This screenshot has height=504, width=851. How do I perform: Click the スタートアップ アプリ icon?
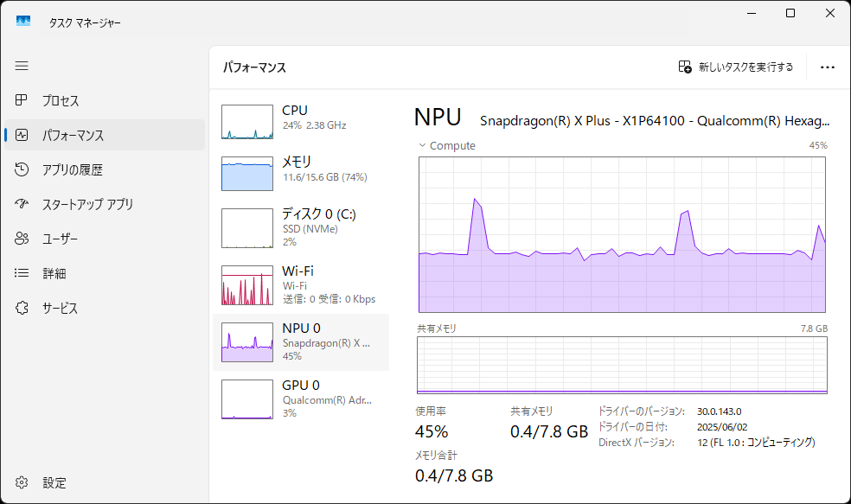tap(22, 205)
